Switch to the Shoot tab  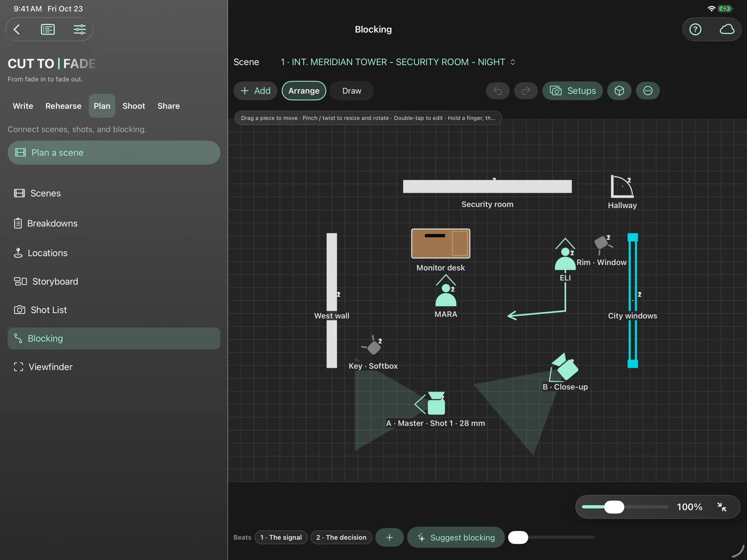tap(134, 106)
